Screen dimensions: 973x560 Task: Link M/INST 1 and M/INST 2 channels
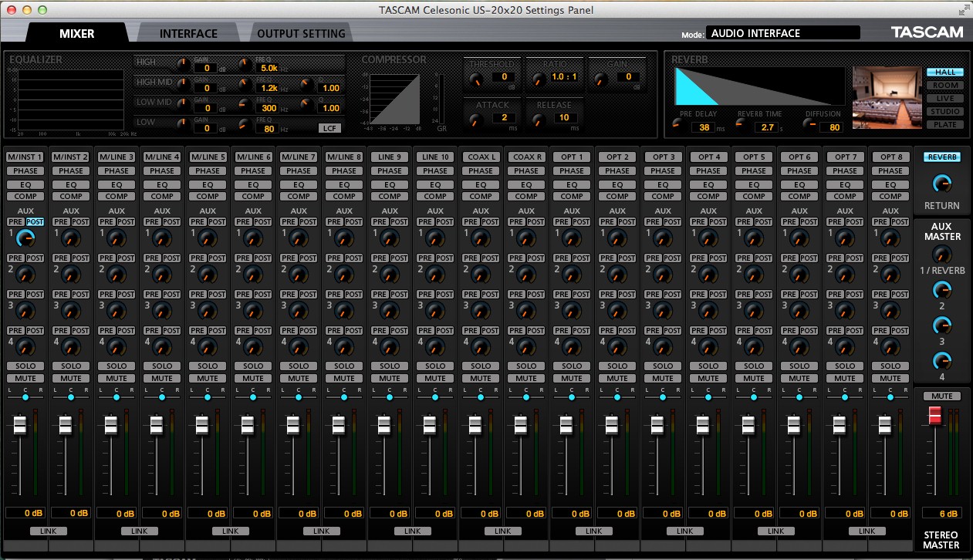coord(48,531)
